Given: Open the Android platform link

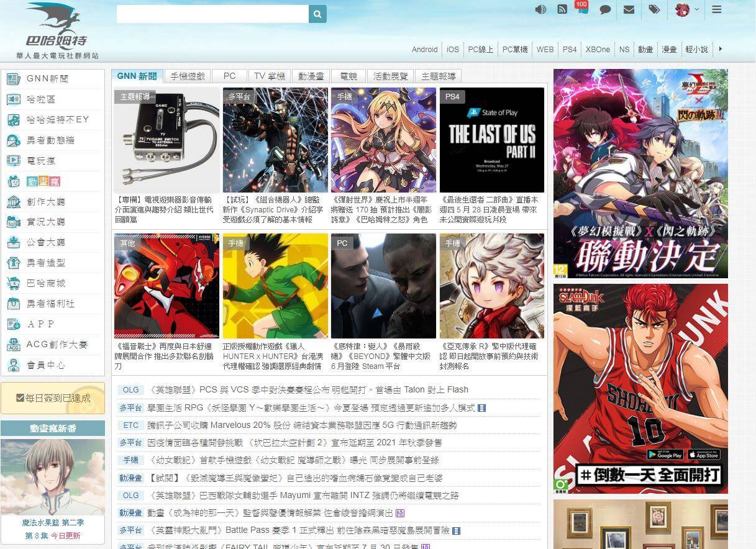Looking at the screenshot, I should 425,49.
